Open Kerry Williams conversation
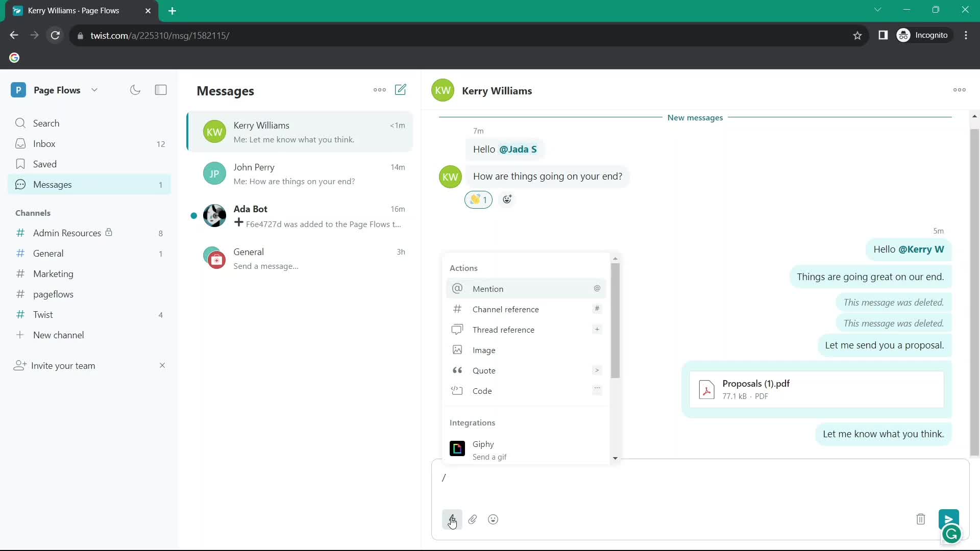 [x=300, y=132]
